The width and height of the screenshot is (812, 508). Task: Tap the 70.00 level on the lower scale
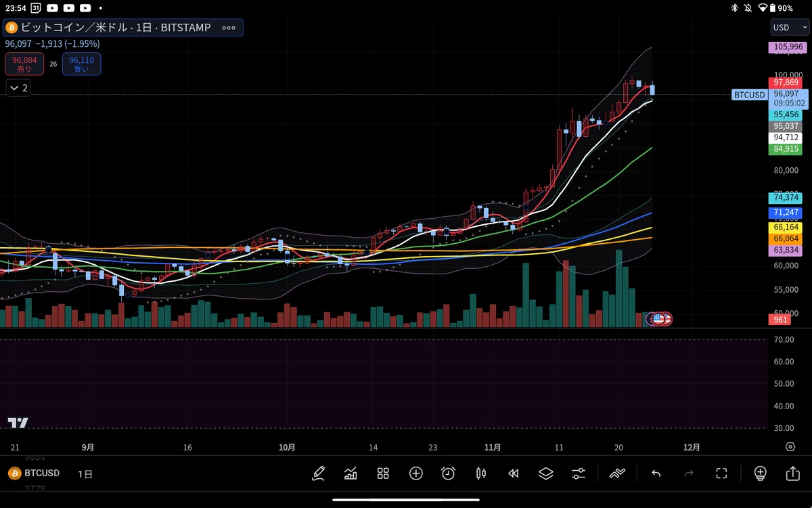click(x=784, y=339)
